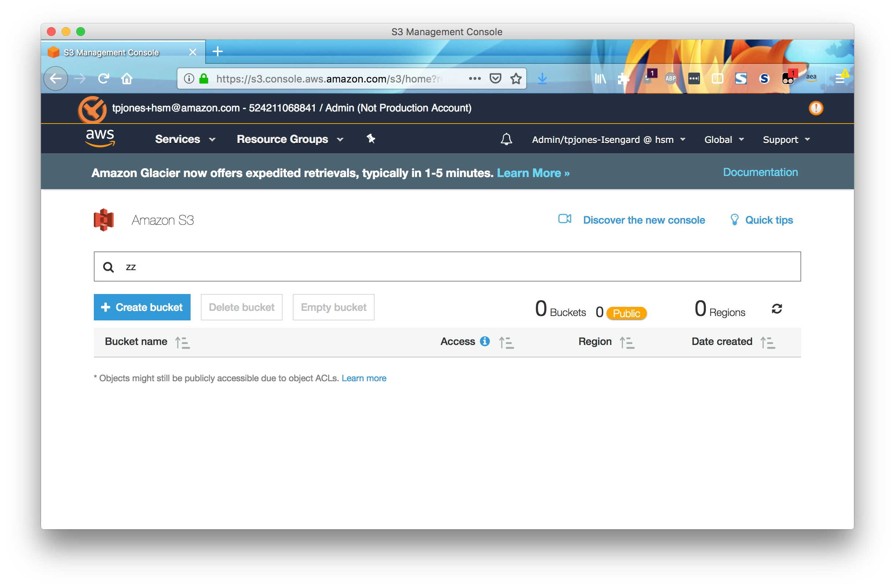Open the notifications bell

pyautogui.click(x=506, y=140)
